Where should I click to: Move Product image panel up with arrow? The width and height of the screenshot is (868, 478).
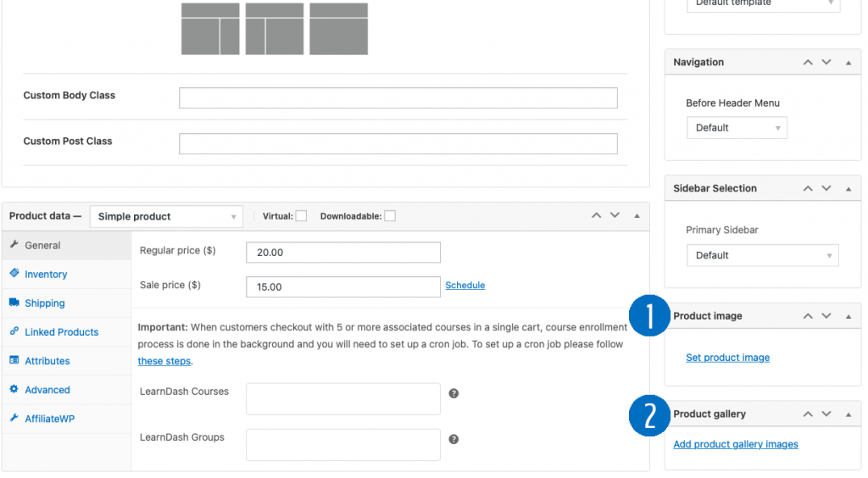808,316
